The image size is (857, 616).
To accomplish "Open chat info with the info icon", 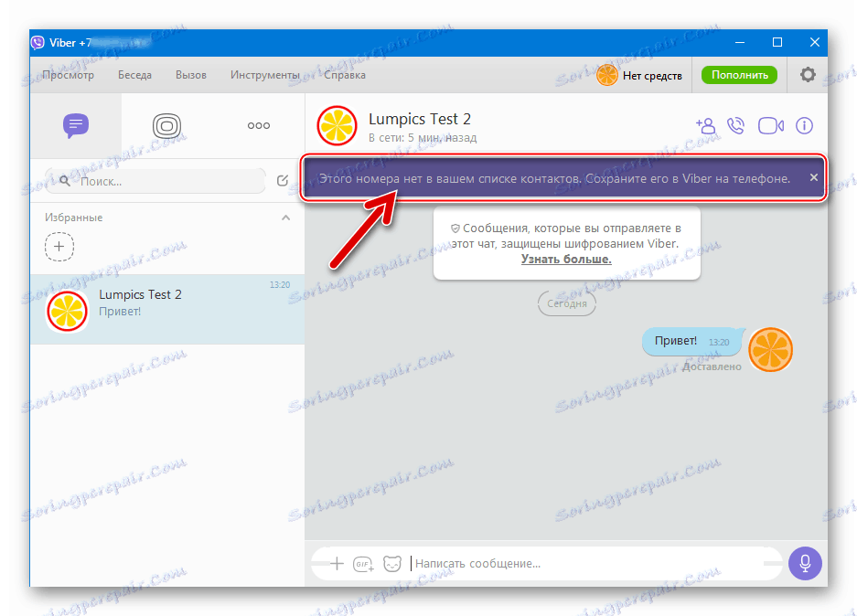I will point(804,126).
